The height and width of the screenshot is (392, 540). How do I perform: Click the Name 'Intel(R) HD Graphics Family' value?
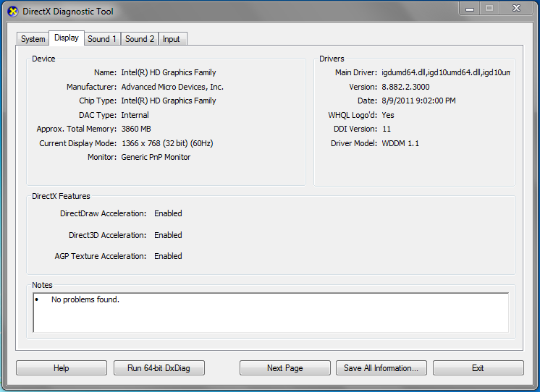[169, 72]
